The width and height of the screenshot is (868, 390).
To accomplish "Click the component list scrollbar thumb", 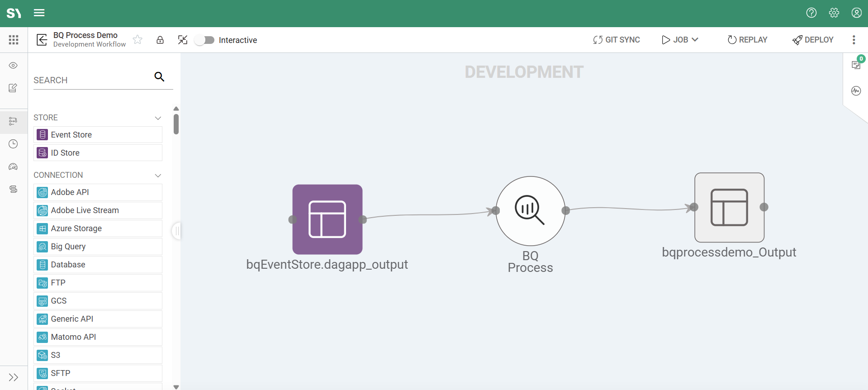I will pos(176,124).
